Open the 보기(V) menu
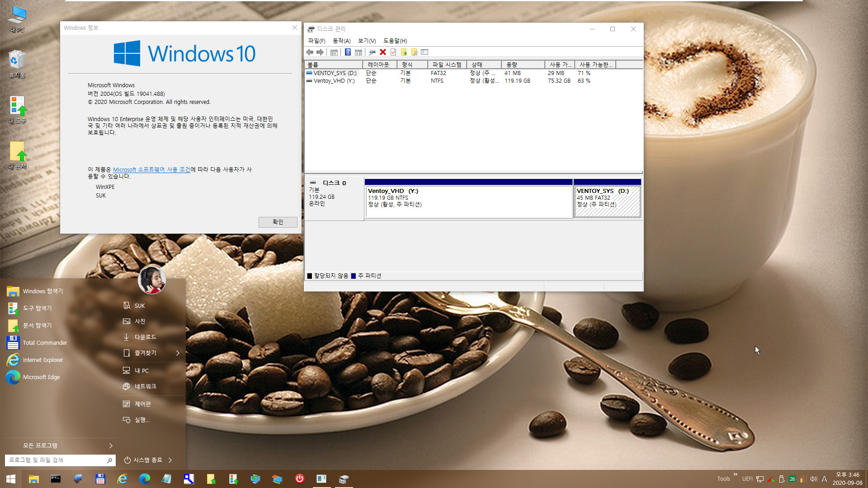868x488 pixels. tap(367, 41)
